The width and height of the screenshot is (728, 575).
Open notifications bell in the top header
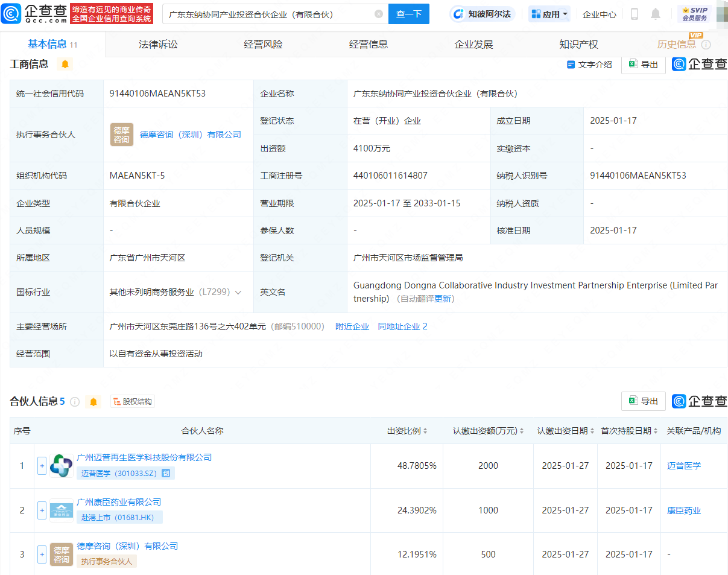pos(656,14)
